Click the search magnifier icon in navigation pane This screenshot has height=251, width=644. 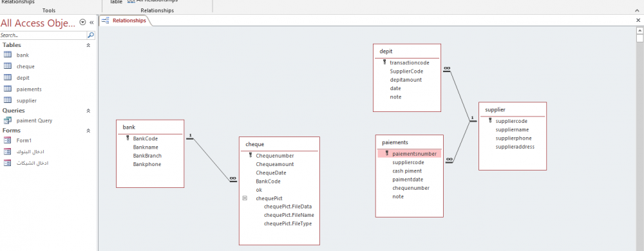click(x=91, y=35)
